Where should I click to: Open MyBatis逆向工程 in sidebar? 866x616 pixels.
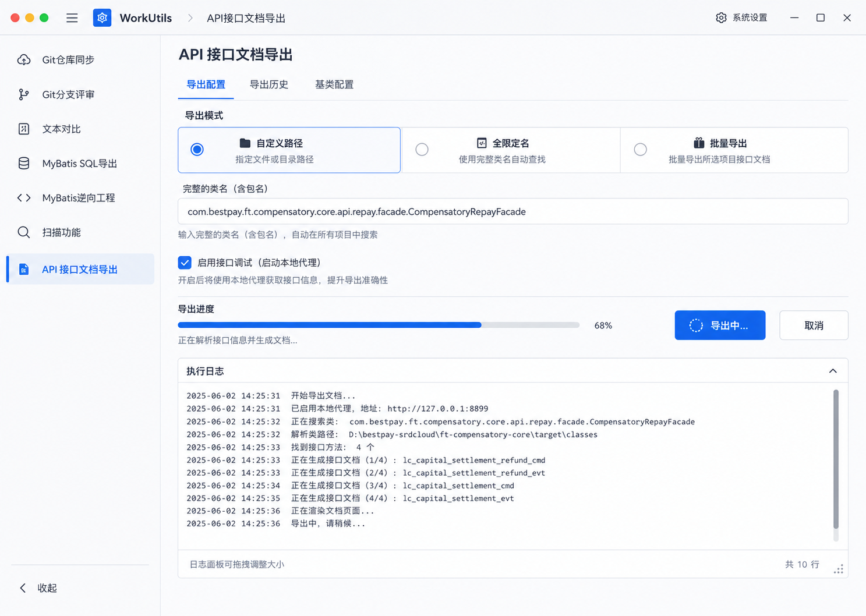(80, 198)
